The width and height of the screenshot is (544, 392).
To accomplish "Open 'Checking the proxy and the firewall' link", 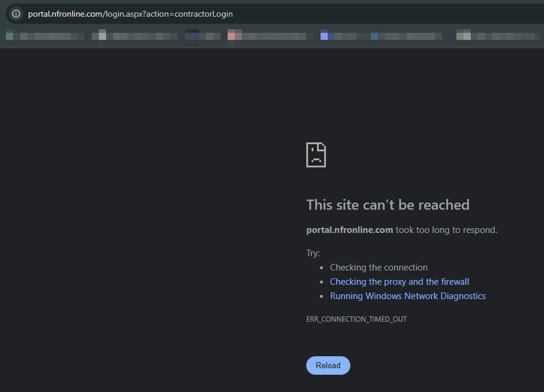I will tap(399, 282).
